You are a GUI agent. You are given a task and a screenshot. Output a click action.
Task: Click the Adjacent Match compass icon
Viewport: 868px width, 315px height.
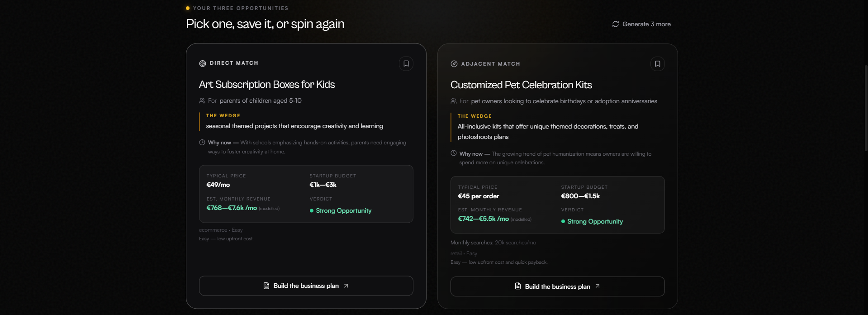point(454,64)
